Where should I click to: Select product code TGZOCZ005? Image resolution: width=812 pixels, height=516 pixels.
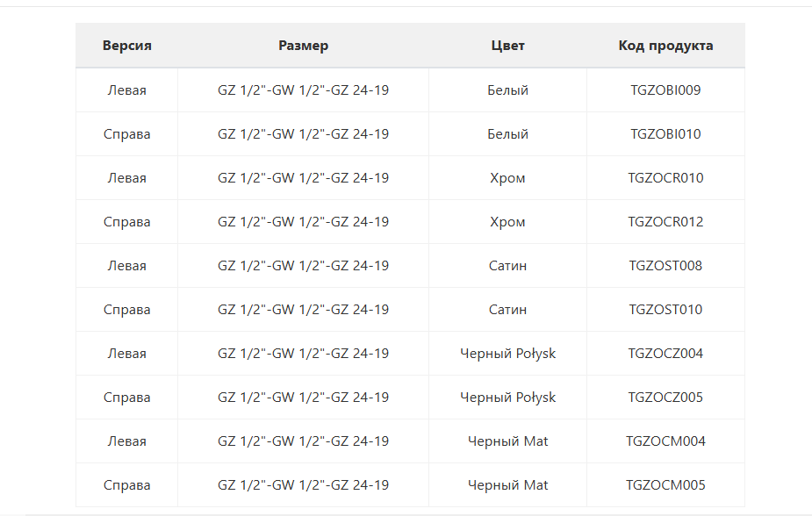pyautogui.click(x=665, y=398)
